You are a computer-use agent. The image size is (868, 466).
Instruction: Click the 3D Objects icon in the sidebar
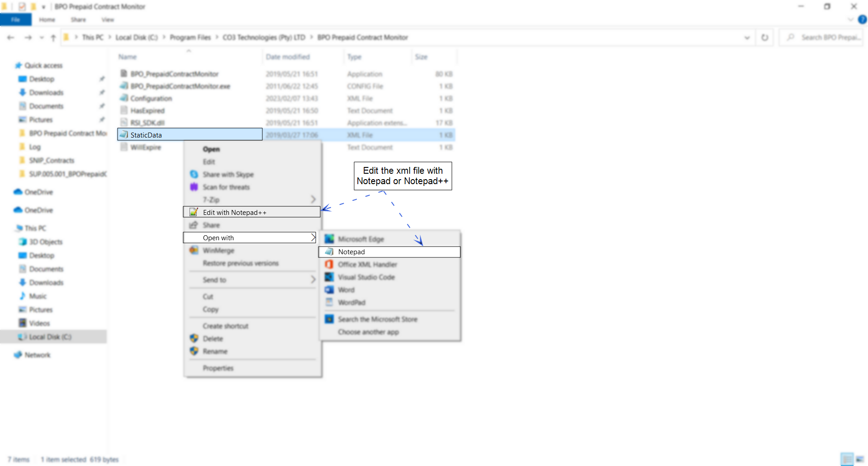tap(22, 242)
